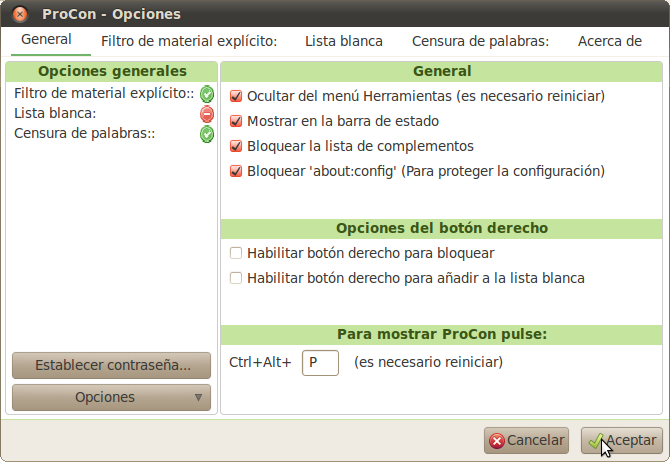Click the Ctrl+Alt+ label text
670x462 pixels.
(260, 362)
